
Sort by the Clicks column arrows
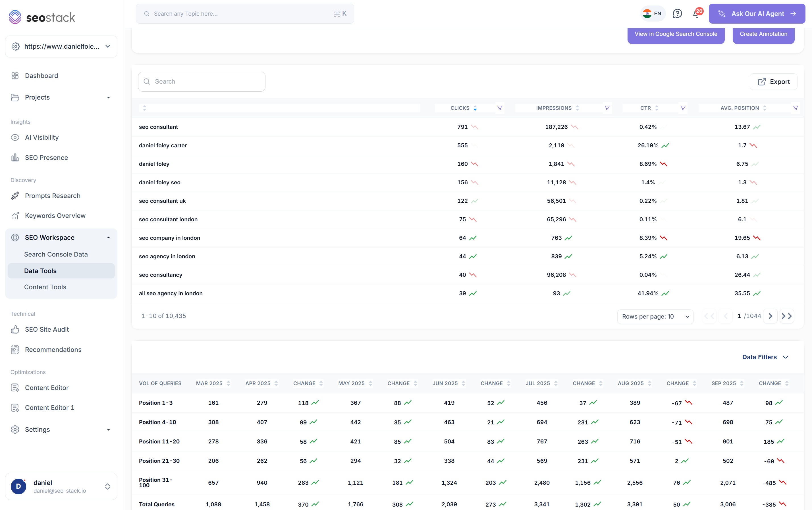pyautogui.click(x=475, y=108)
